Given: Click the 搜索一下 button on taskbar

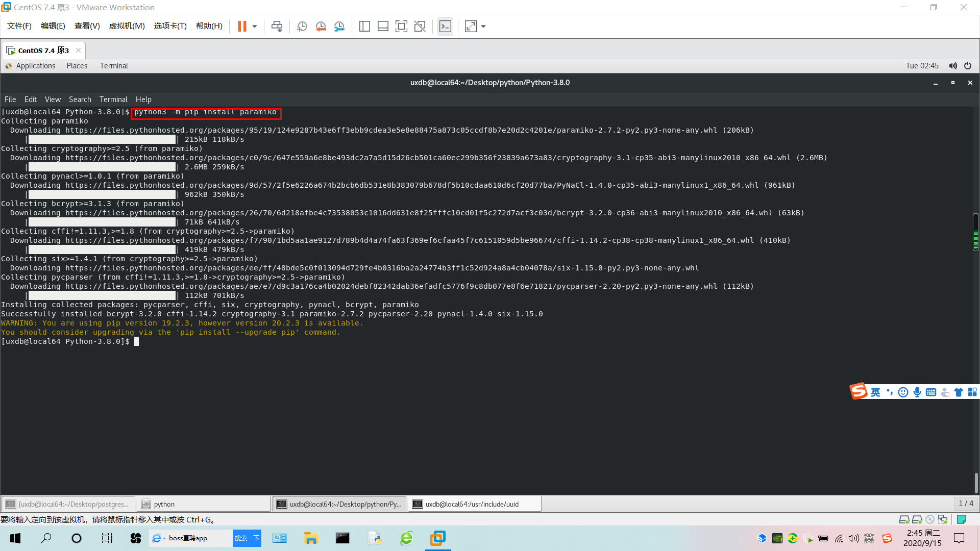Looking at the screenshot, I should (x=247, y=538).
